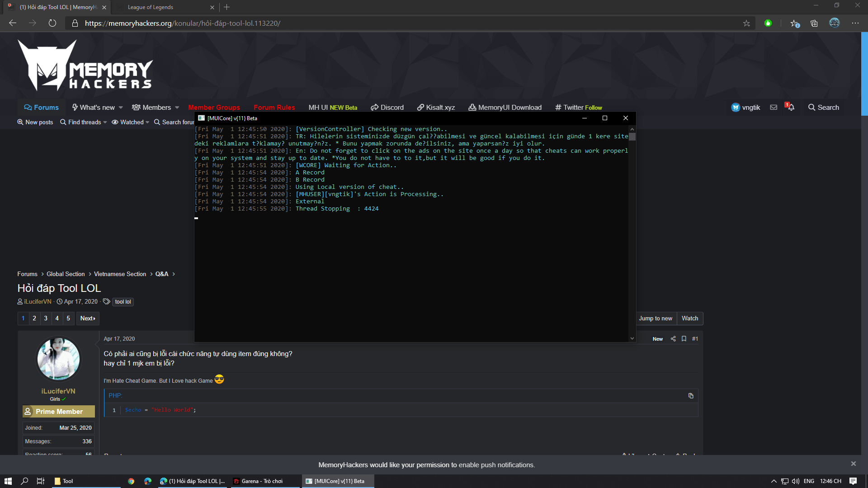Open the green extension icon in toolbar
This screenshot has width=868, height=488.
pyautogui.click(x=768, y=23)
